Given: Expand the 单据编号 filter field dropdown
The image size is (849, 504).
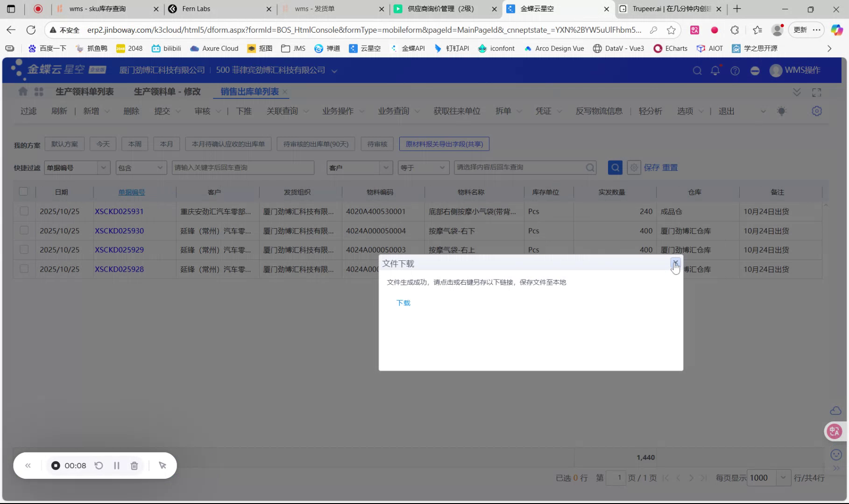Looking at the screenshot, I should 103,167.
